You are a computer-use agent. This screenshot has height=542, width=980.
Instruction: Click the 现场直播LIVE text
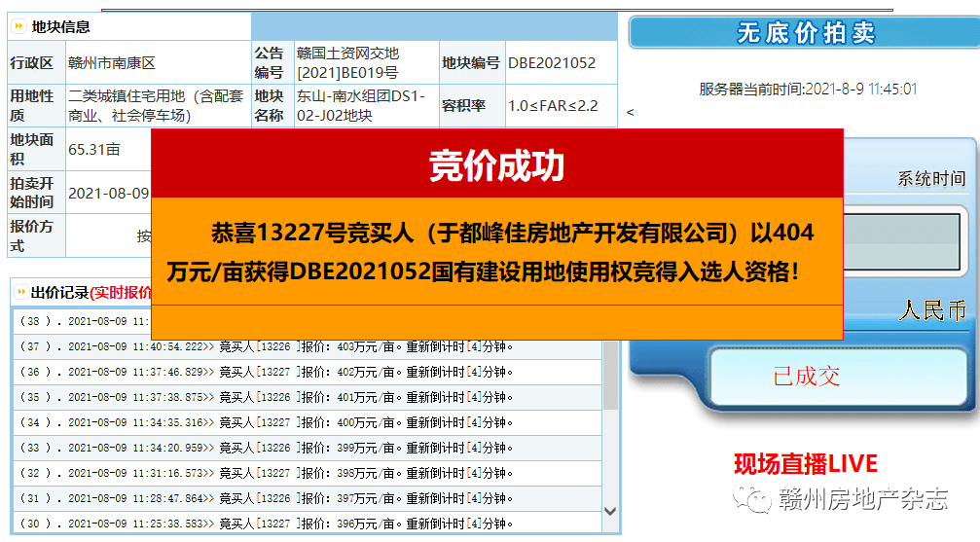[x=806, y=464]
